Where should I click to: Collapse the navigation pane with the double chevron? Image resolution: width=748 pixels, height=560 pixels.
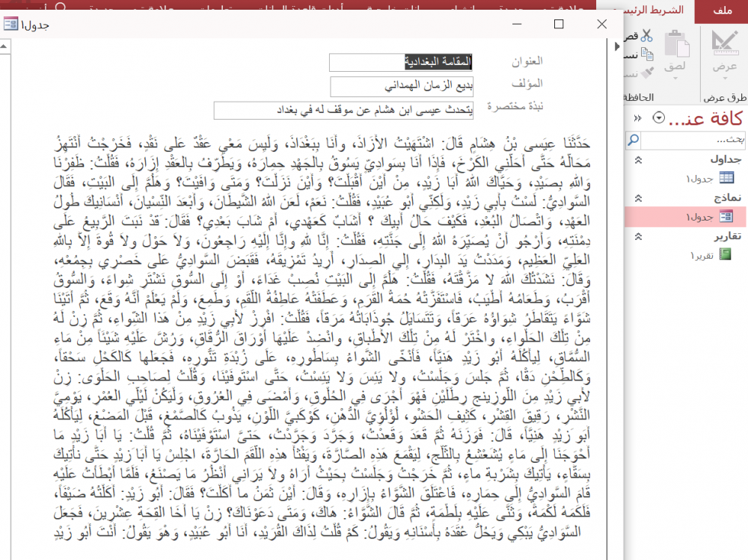pyautogui.click(x=638, y=118)
